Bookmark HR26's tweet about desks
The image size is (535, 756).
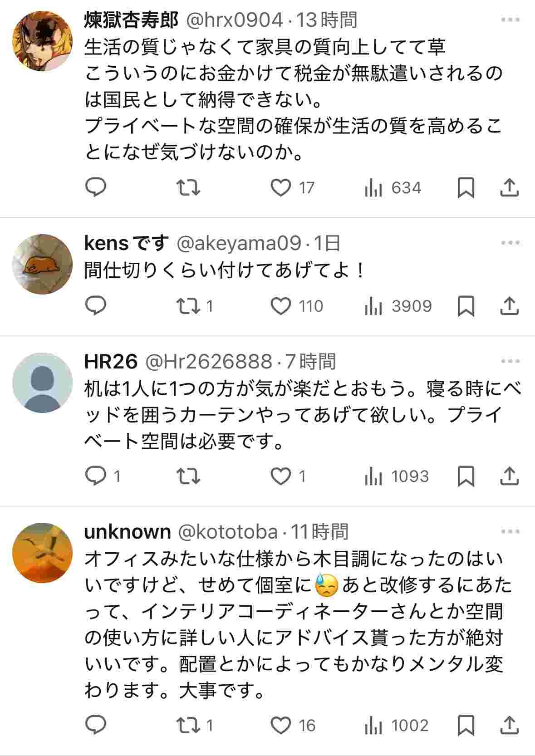click(x=466, y=476)
